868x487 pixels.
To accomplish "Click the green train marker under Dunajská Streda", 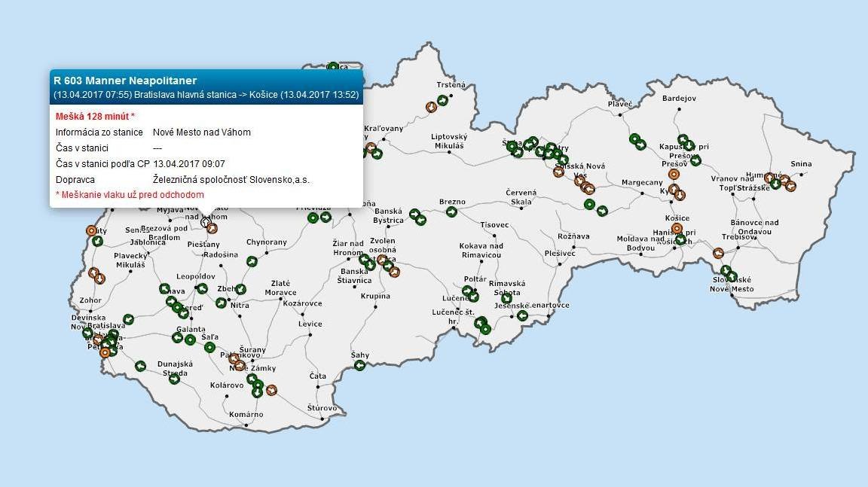I will point(175,379).
